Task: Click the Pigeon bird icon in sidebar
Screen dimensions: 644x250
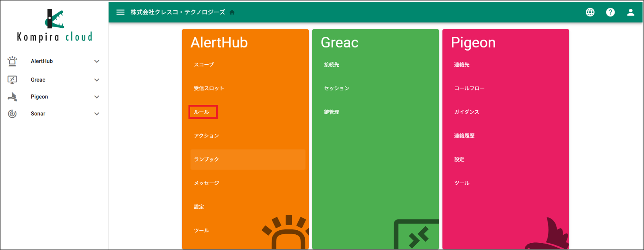Action: click(12, 96)
